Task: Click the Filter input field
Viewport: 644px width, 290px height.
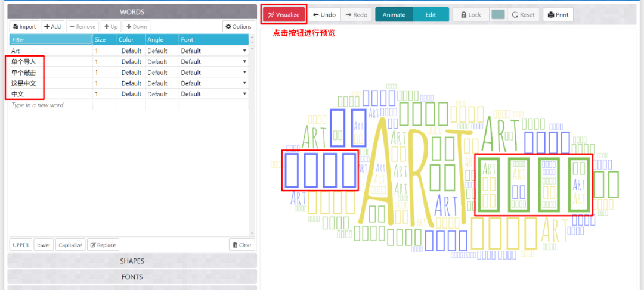Action: [51, 40]
